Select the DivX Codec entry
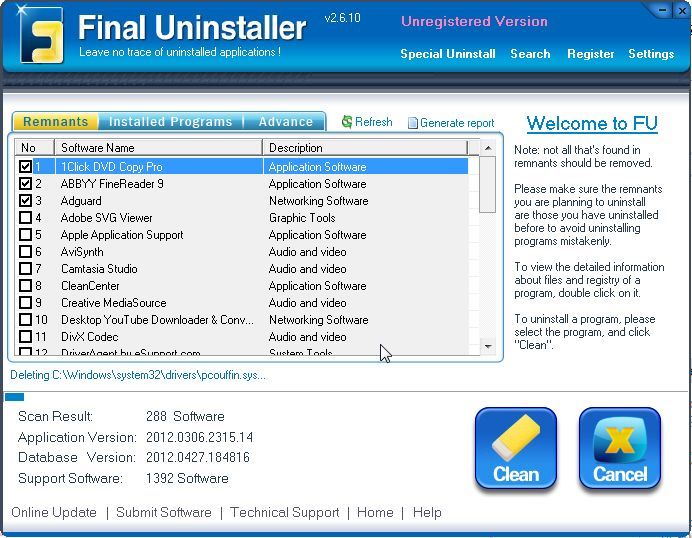 (x=241, y=336)
